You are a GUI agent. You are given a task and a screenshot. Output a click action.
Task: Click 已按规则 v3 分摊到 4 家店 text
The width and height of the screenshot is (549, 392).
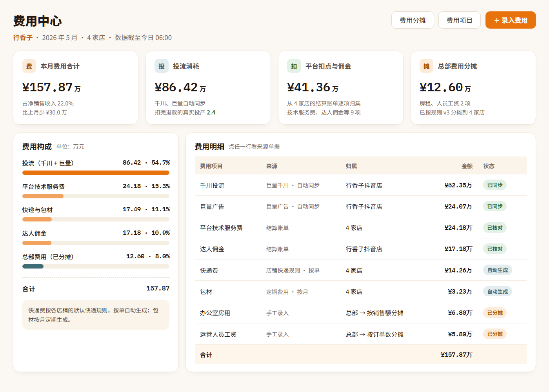[452, 113]
